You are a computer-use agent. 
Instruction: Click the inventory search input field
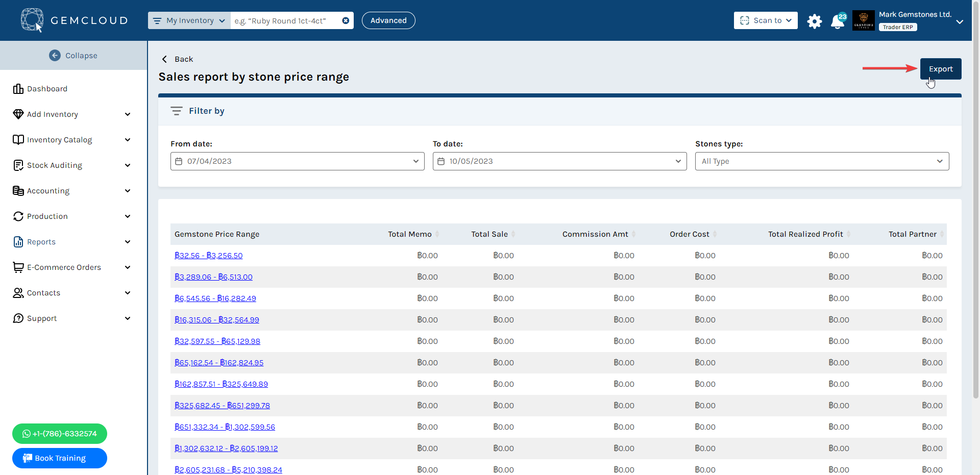coord(286,20)
